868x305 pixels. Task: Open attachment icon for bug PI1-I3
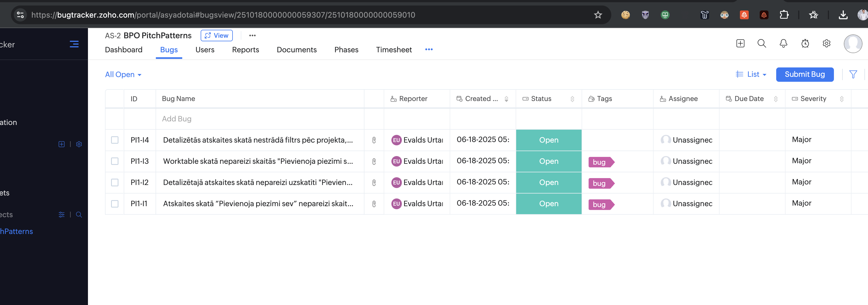[x=374, y=161]
